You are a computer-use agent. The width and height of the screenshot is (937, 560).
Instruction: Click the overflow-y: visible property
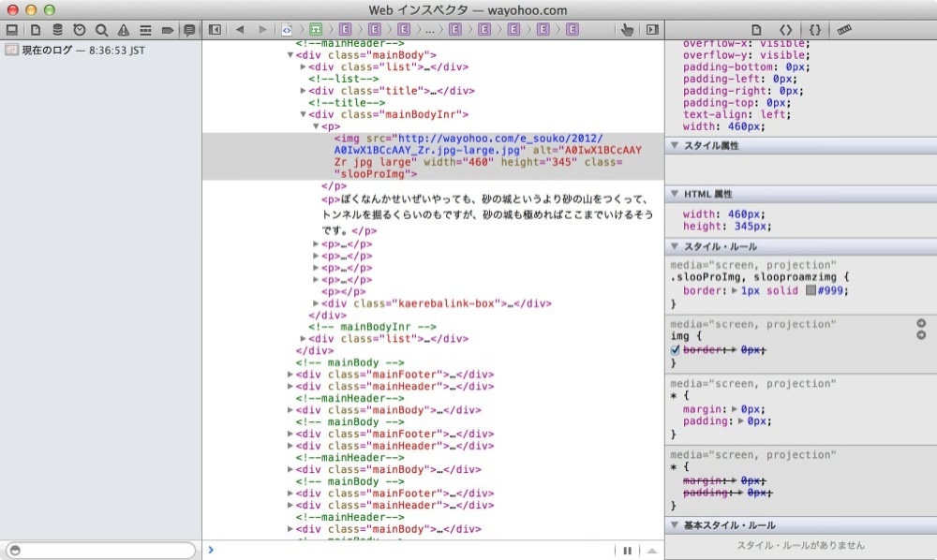click(747, 55)
